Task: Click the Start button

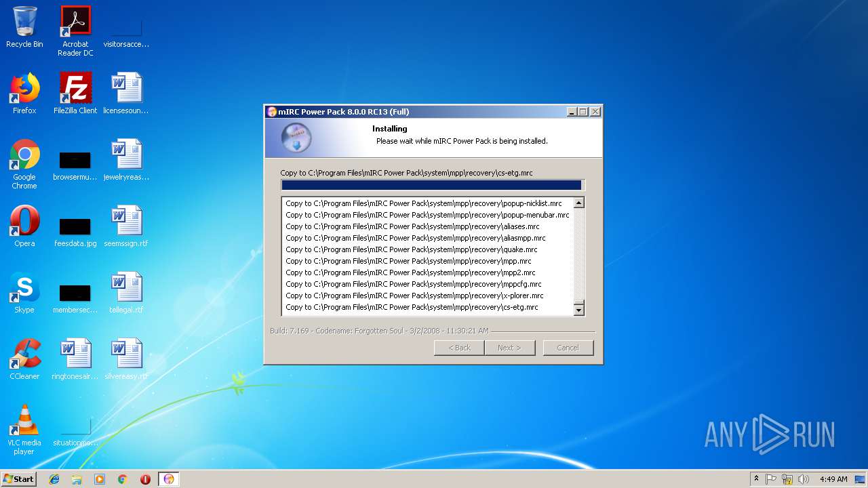Action: pyautogui.click(x=18, y=479)
